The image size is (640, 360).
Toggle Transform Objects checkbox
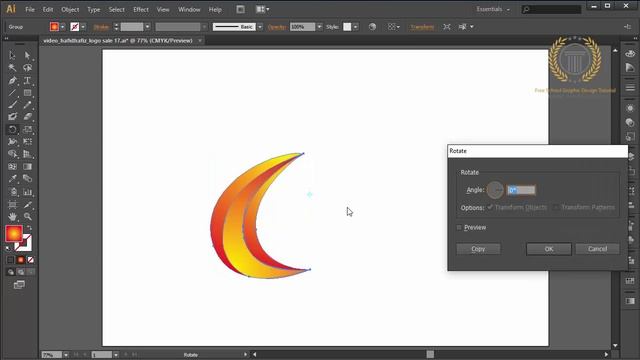tap(490, 207)
